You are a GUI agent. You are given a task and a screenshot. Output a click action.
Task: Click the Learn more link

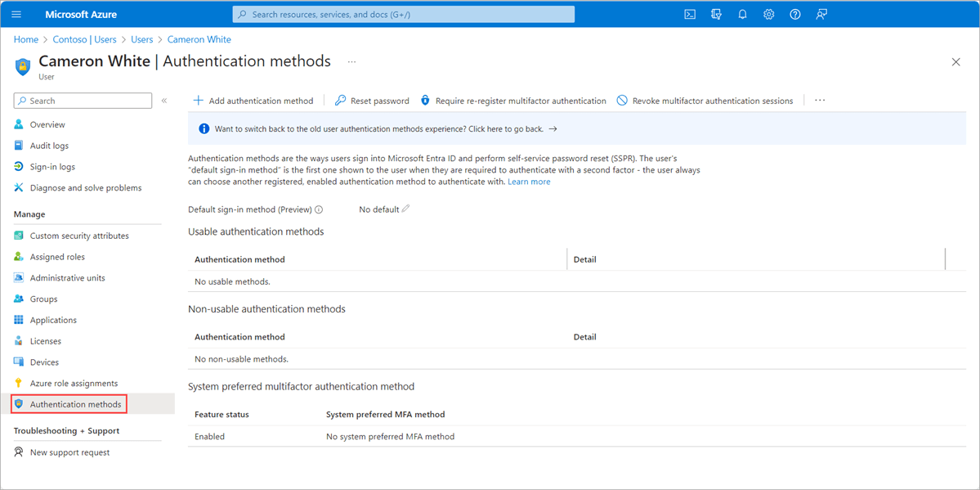pos(529,181)
